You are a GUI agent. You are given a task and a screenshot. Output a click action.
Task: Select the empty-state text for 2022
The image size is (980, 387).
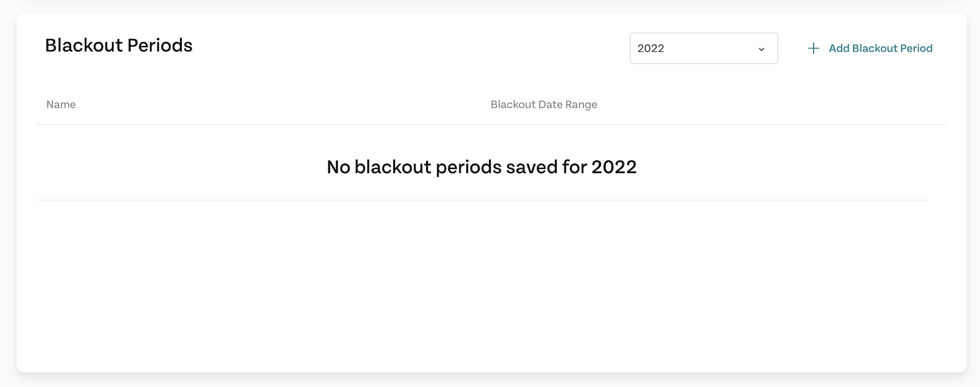tap(482, 167)
